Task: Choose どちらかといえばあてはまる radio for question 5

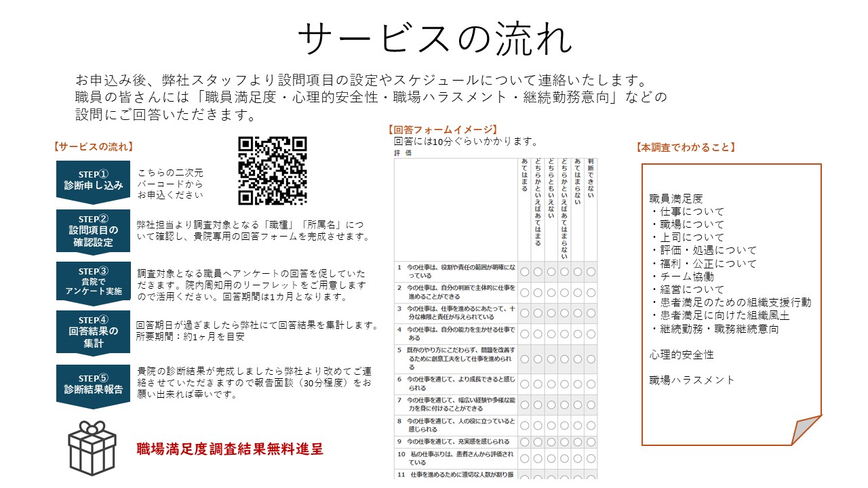Action: (x=538, y=359)
